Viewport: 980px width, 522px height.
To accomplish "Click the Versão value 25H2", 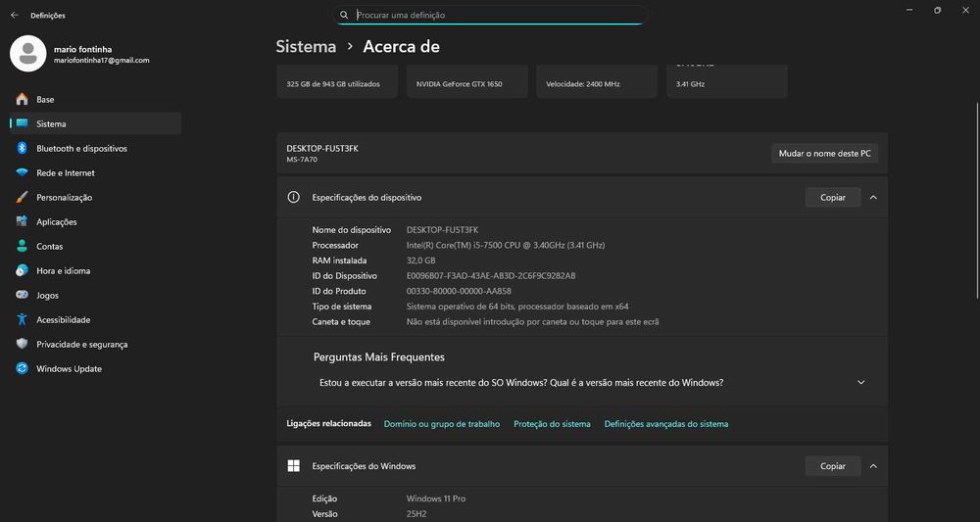I will (416, 514).
